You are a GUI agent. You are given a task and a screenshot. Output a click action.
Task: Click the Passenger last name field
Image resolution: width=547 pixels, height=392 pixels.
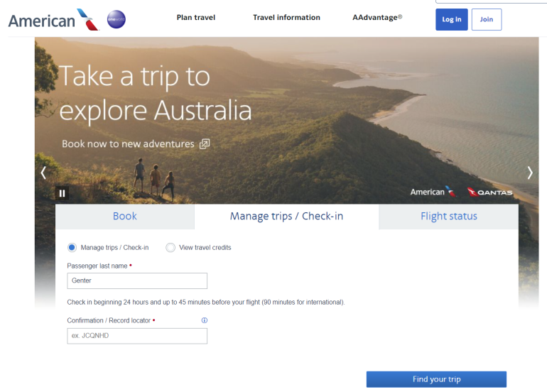[x=137, y=281]
